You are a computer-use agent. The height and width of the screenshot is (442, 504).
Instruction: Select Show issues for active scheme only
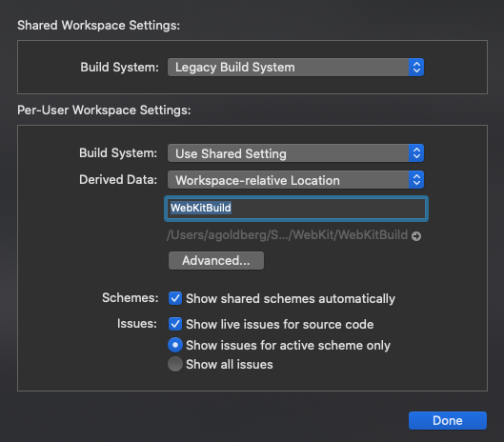point(175,345)
